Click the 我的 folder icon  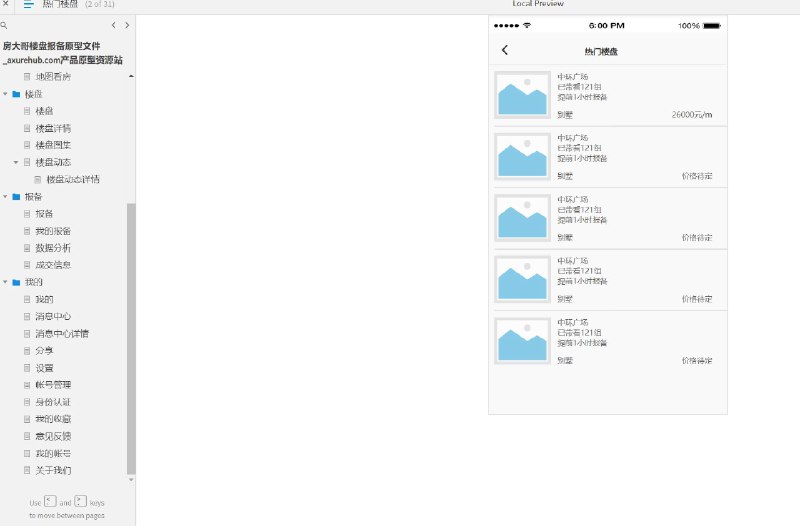(16, 282)
